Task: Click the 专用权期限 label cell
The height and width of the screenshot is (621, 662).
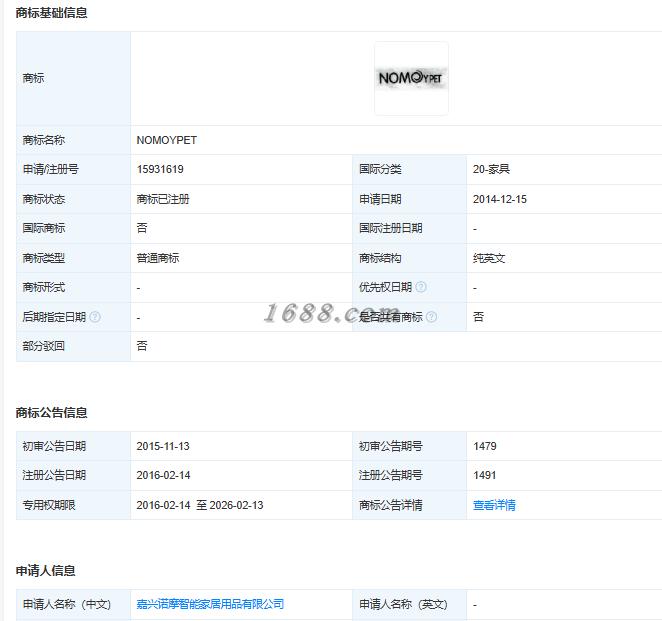Action: (73, 505)
